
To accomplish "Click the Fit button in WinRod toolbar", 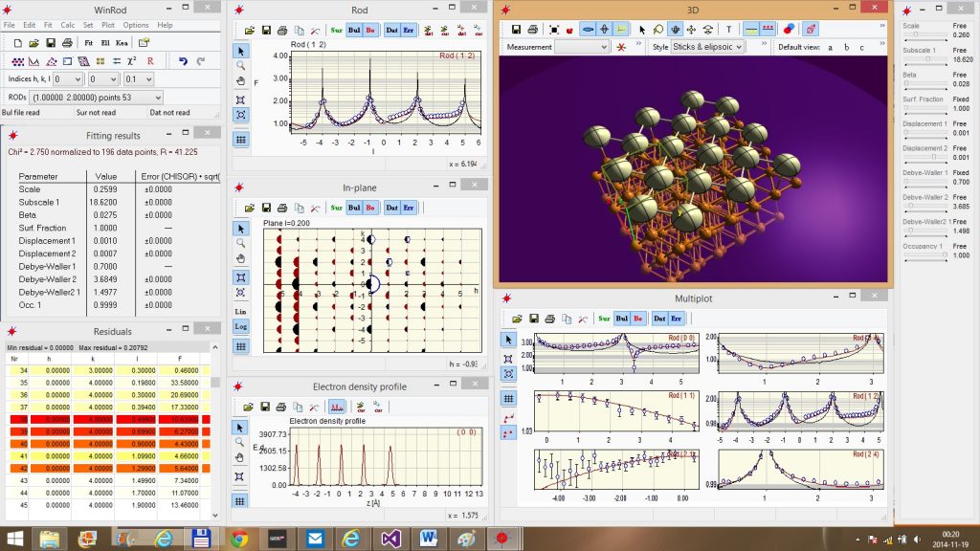I will pyautogui.click(x=88, y=43).
